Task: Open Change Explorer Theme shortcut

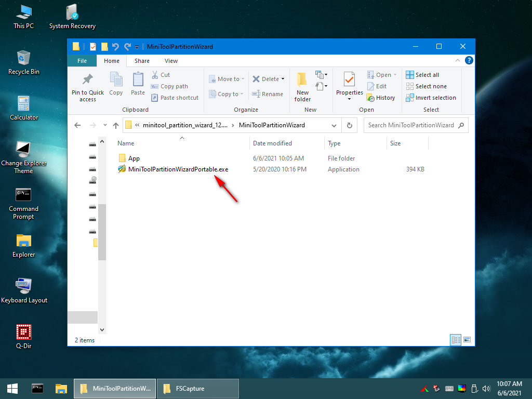Action: [23, 158]
